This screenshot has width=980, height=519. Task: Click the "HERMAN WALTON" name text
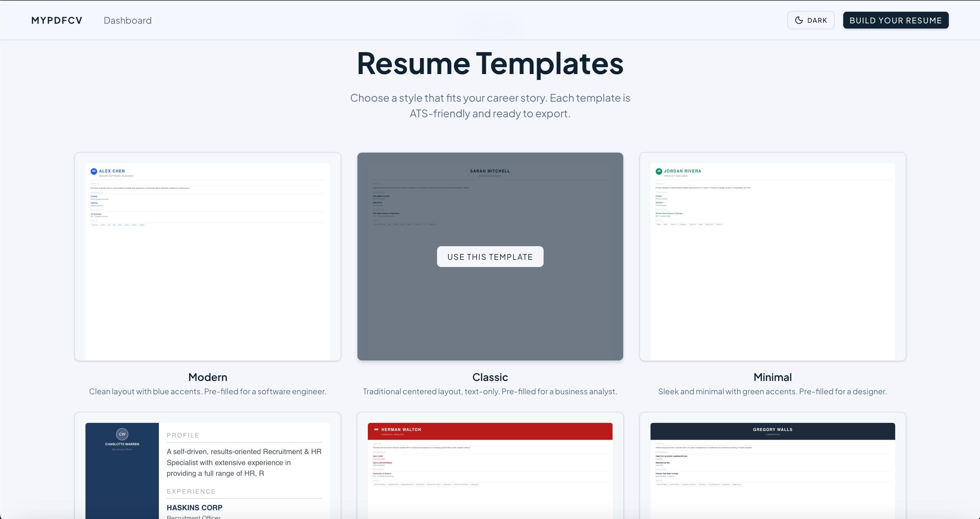coord(401,430)
